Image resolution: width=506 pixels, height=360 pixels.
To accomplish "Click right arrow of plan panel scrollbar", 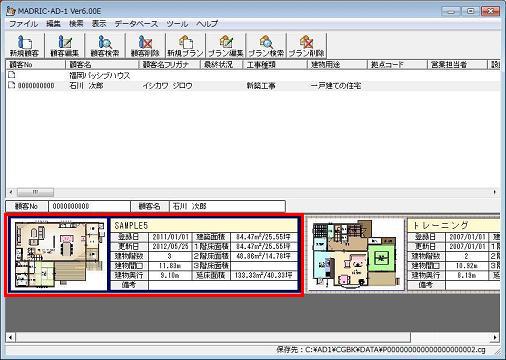I will tap(495, 337).
